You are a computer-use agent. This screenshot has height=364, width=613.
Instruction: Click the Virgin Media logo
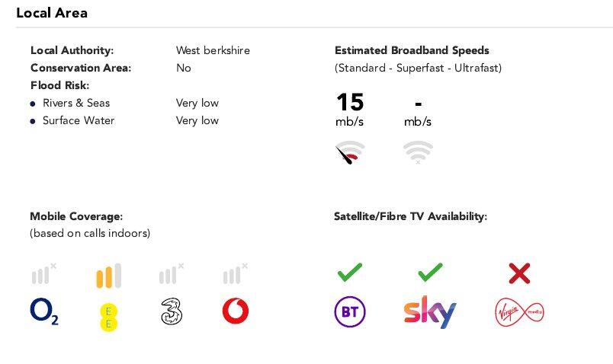[x=519, y=311]
